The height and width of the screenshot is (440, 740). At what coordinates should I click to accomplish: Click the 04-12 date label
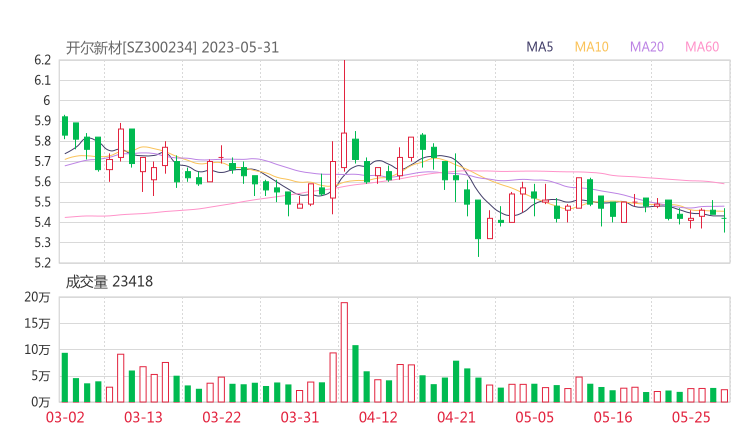378,417
